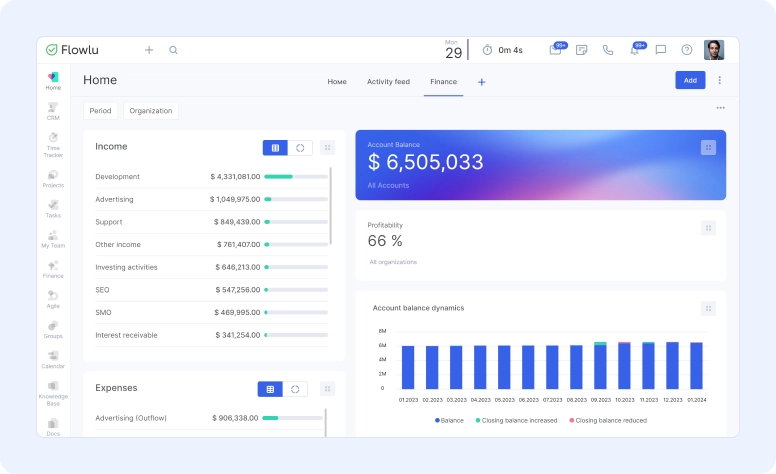
Task: Open the notes icon in top bar
Action: click(x=582, y=50)
